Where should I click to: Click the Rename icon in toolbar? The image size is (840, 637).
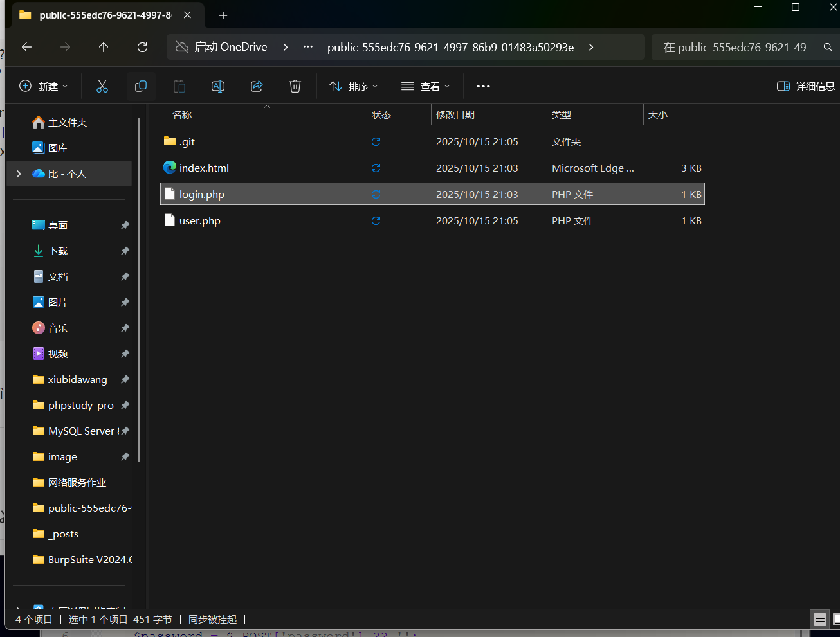pos(218,86)
